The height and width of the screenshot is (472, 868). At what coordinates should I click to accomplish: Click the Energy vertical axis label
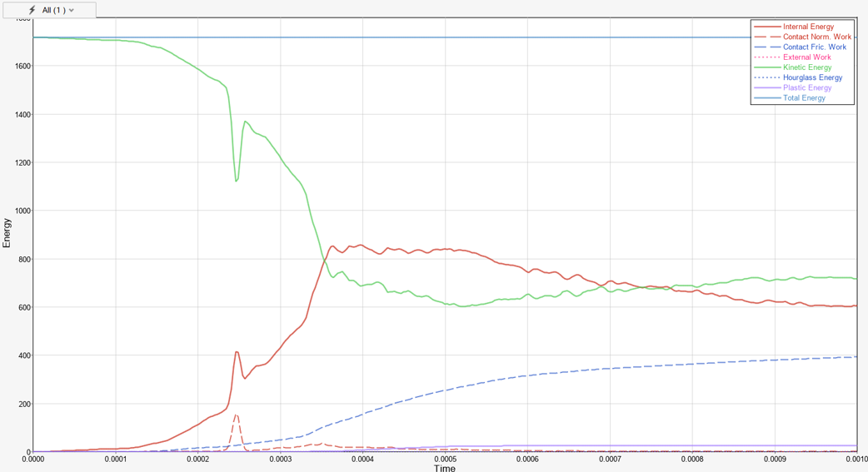tap(7, 233)
